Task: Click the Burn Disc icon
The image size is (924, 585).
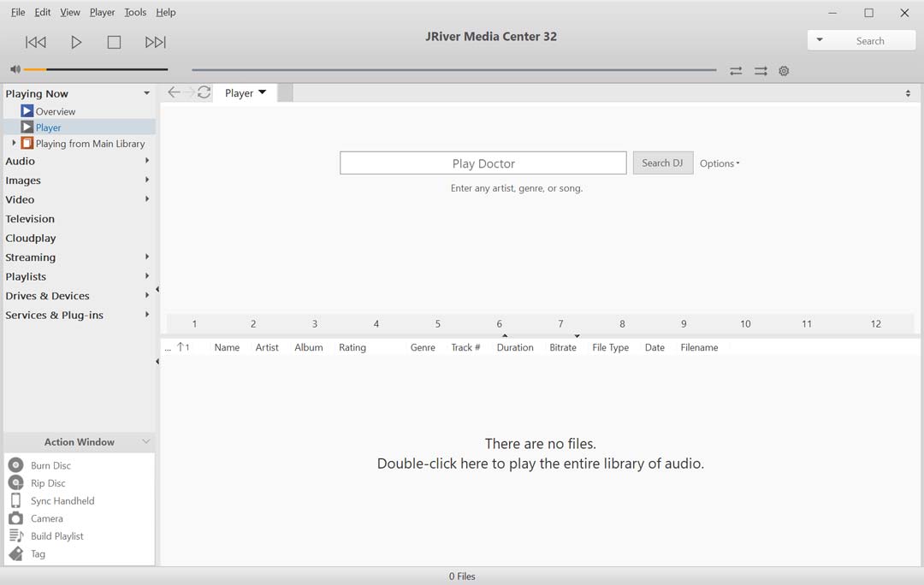Action: 16,464
